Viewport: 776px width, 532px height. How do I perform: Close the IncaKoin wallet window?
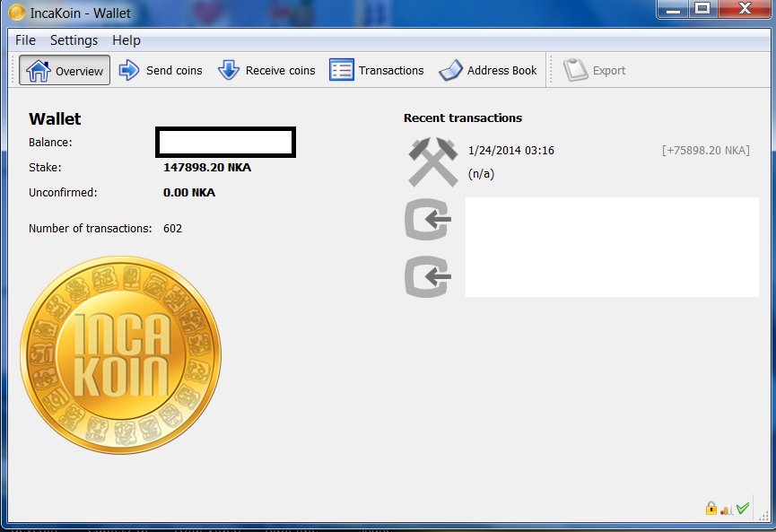click(744, 8)
